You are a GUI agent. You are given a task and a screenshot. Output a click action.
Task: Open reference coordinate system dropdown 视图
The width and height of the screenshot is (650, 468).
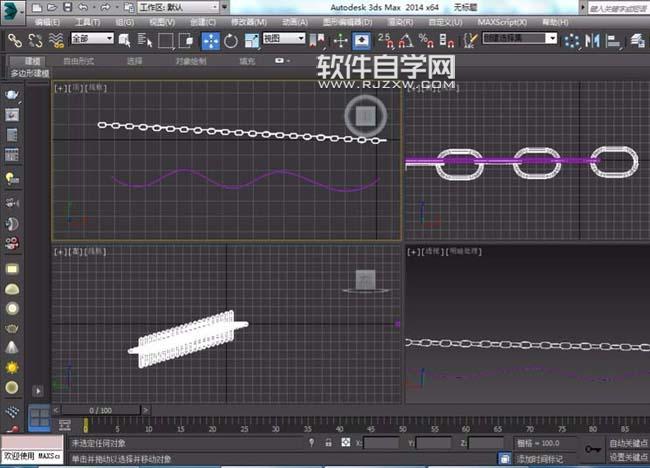click(x=284, y=39)
